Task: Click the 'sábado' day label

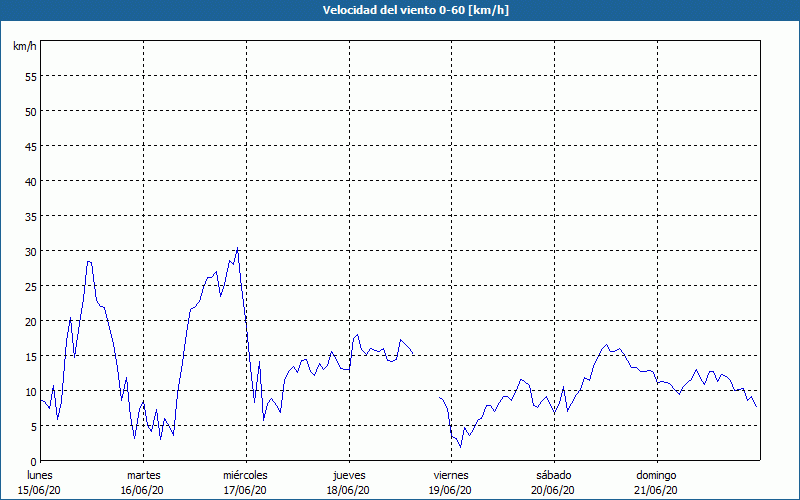Action: point(554,475)
